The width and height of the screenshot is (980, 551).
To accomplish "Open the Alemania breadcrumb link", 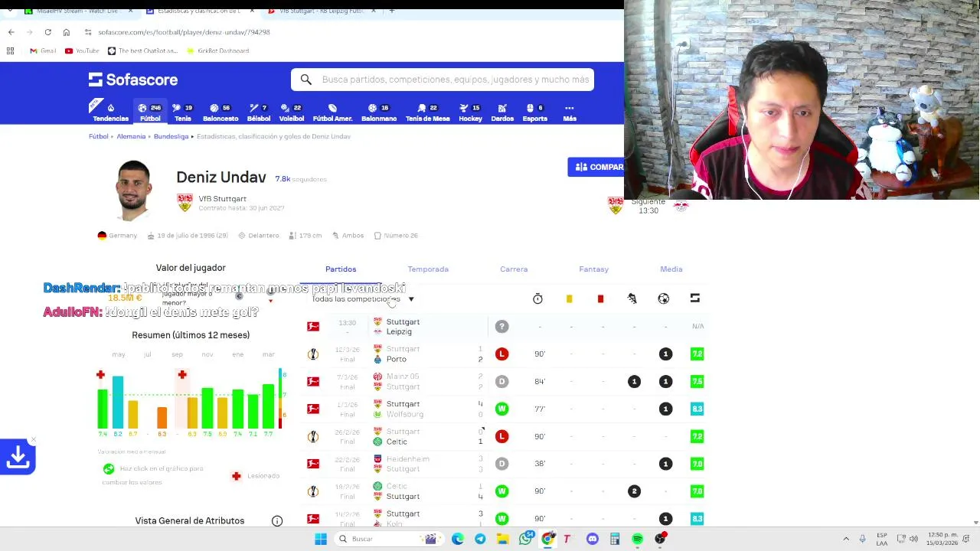I will pos(131,136).
